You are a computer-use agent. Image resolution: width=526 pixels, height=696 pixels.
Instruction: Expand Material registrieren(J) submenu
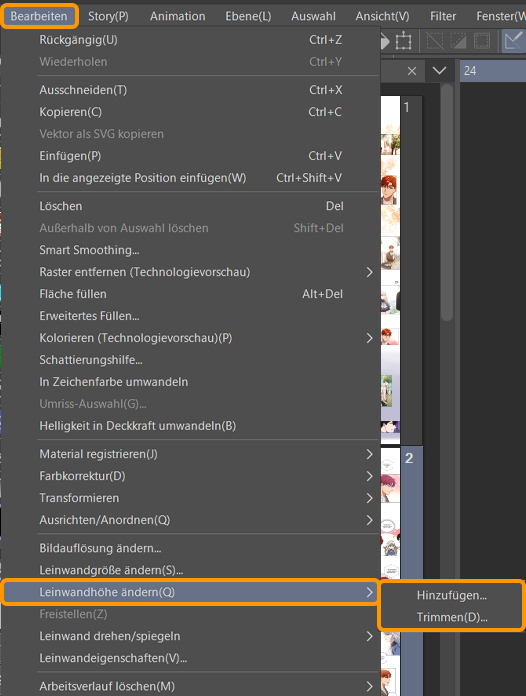pos(190,454)
